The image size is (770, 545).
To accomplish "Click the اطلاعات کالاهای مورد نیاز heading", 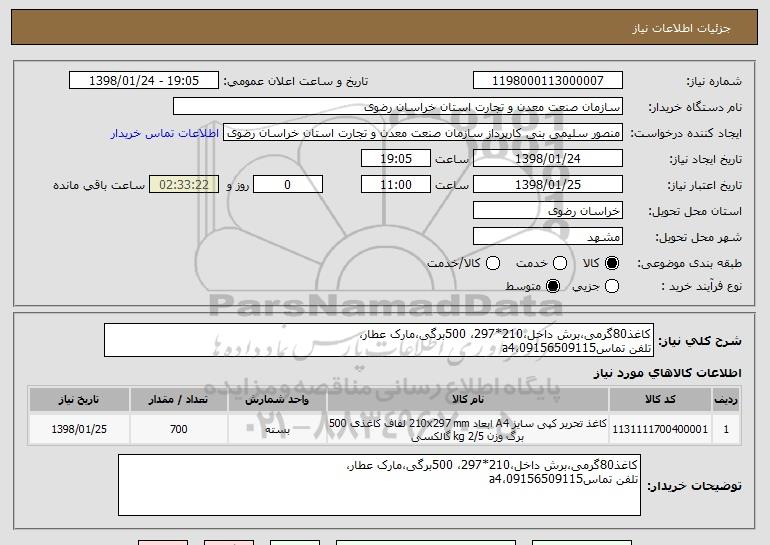I will coord(667,373).
